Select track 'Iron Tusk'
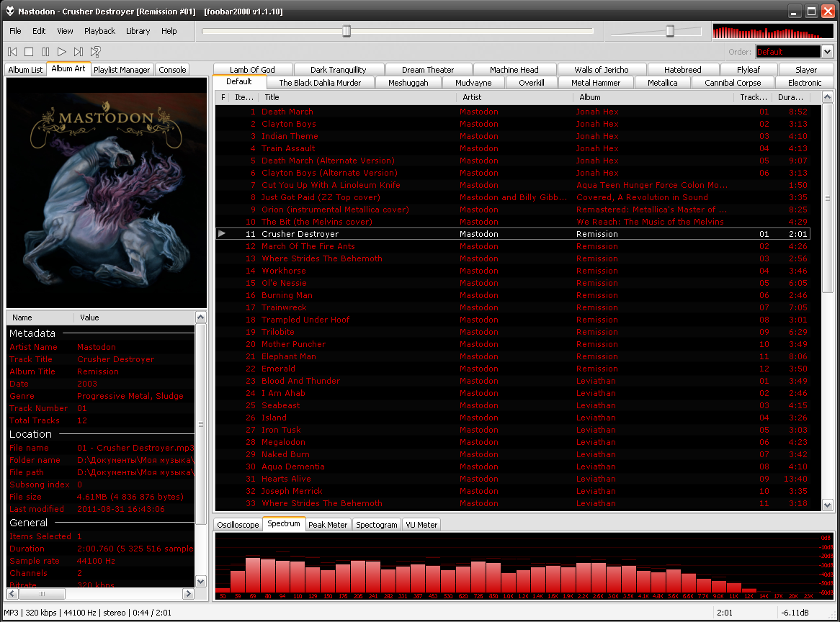The image size is (840, 622). (513, 430)
